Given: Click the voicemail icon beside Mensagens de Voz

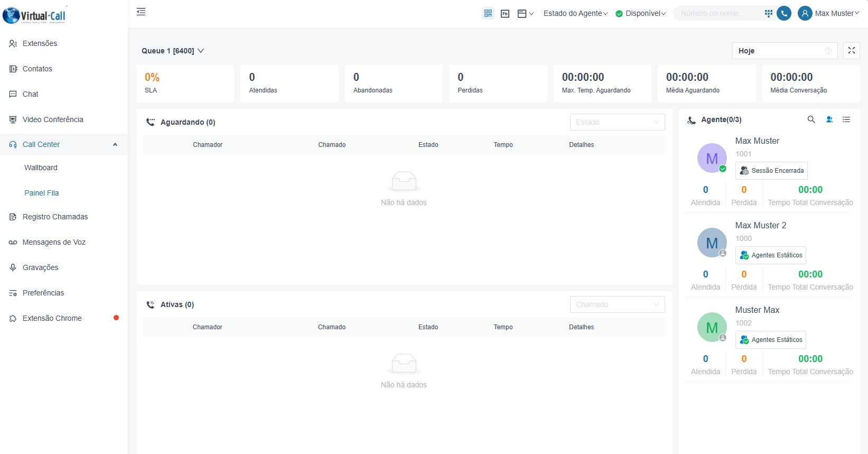Looking at the screenshot, I should [13, 242].
